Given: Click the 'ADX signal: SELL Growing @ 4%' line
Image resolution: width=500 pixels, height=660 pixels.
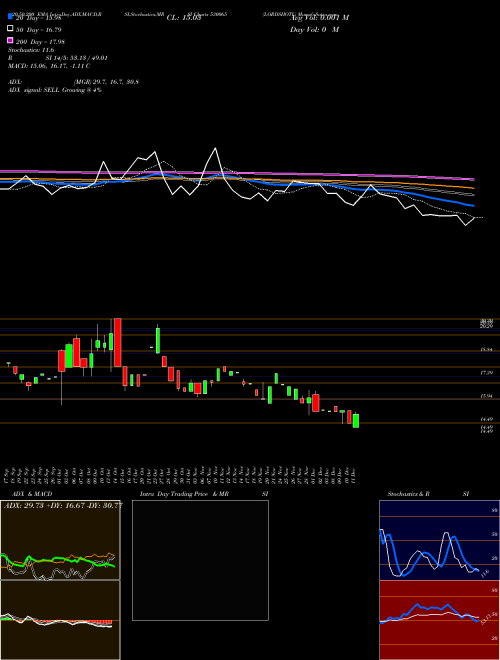Looking at the screenshot, I should coord(55,90).
